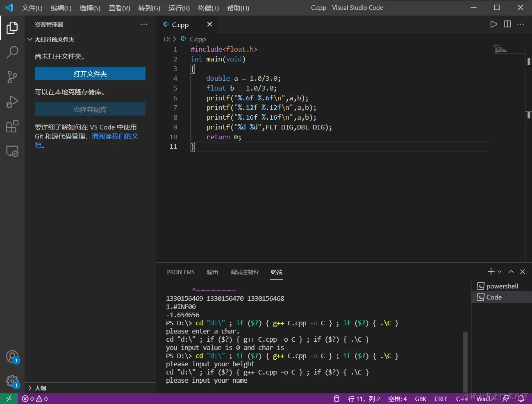Open the Explorer view in activity bar
The width and height of the screenshot is (532, 404).
pyautogui.click(x=12, y=28)
